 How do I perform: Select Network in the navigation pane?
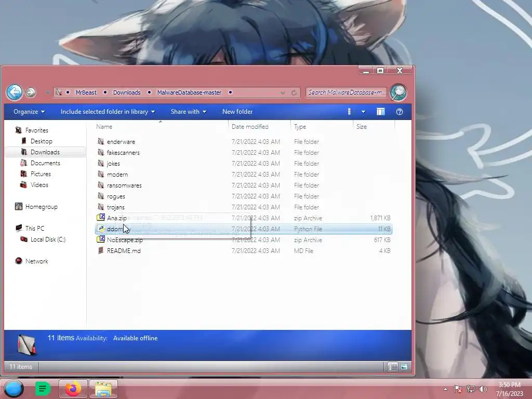point(37,261)
